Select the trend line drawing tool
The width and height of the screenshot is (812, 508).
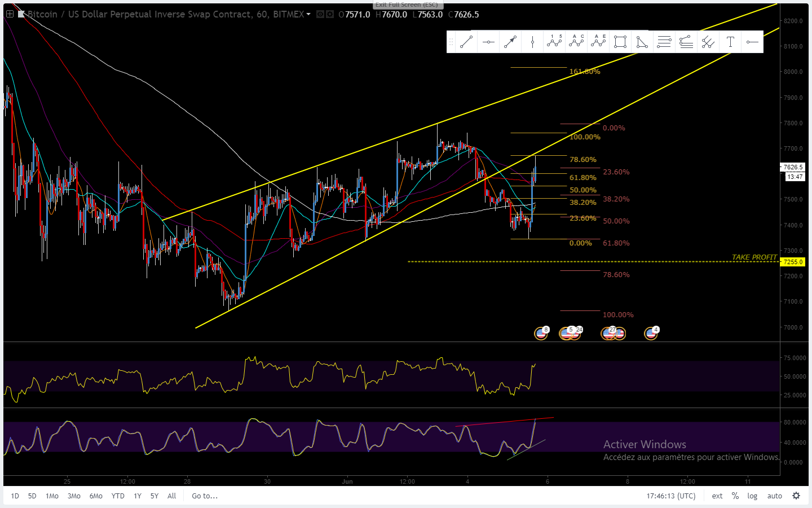(x=466, y=42)
